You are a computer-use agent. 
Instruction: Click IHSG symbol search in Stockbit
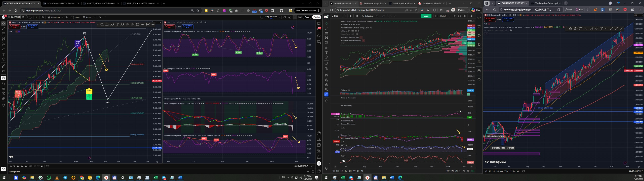pyautogui.click(x=335, y=16)
